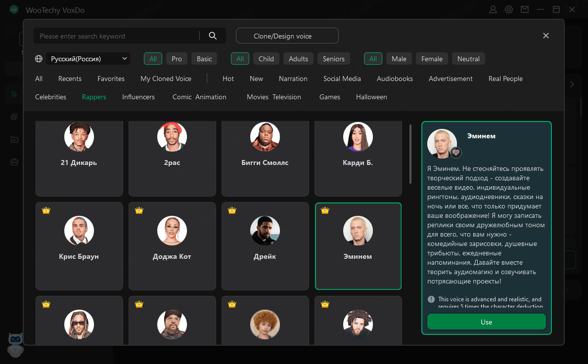Screen dimensions: 588x364
Task: Open the Advertisement category tab
Action: (x=451, y=79)
